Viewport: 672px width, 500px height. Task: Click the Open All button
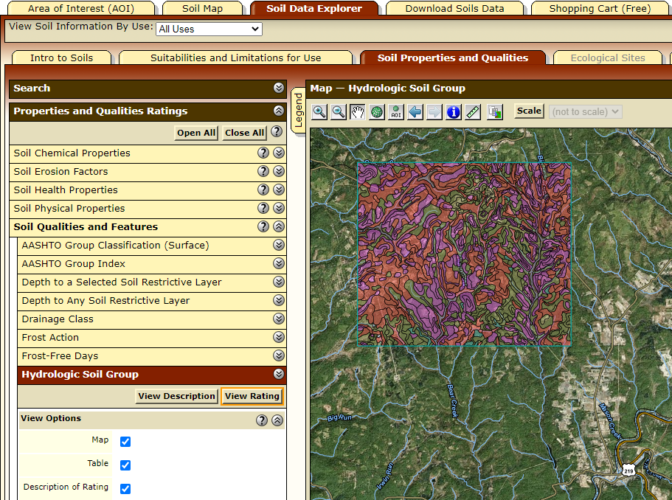click(x=196, y=132)
